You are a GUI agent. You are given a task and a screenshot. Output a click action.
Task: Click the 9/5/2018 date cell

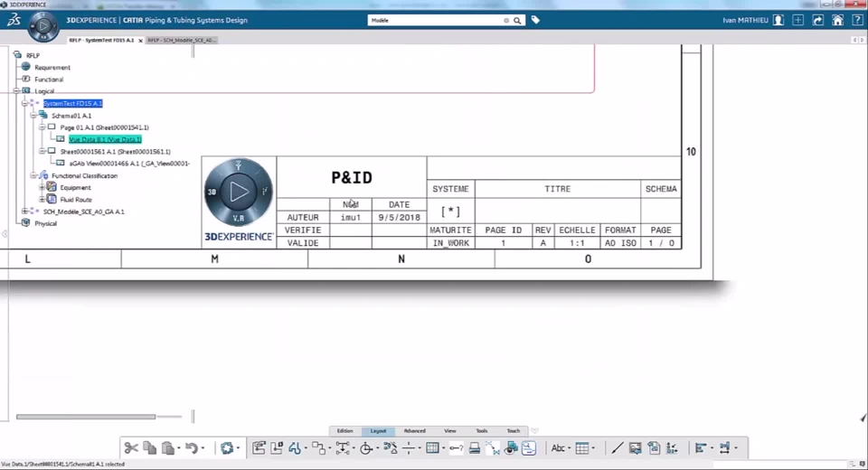[399, 218]
